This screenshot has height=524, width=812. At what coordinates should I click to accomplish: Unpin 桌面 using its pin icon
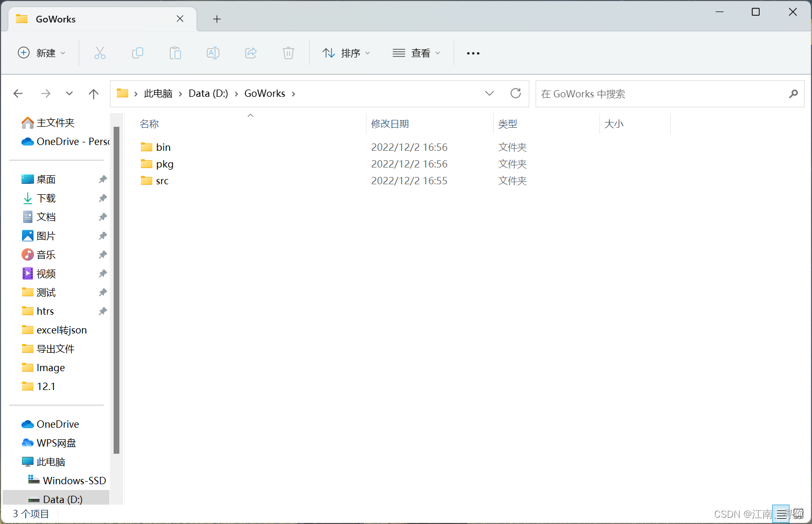point(103,180)
